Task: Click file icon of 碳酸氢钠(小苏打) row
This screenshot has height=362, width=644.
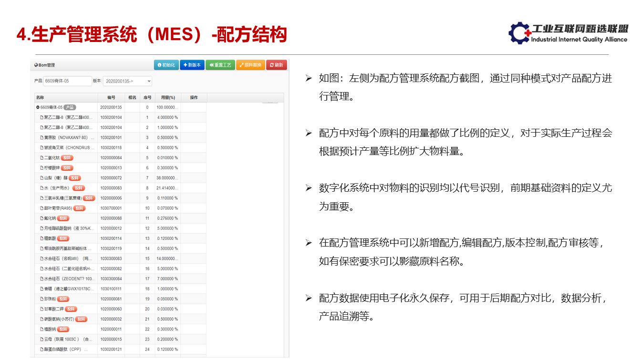Action: click(42, 319)
